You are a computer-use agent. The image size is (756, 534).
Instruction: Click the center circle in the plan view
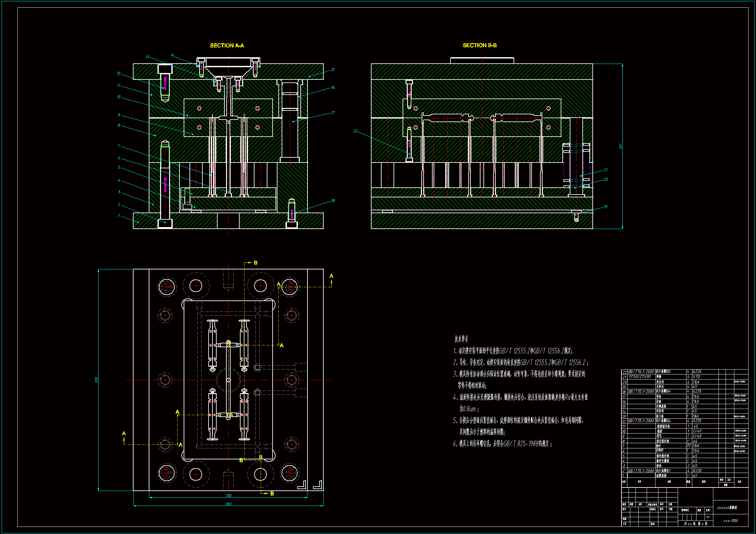pos(229,380)
